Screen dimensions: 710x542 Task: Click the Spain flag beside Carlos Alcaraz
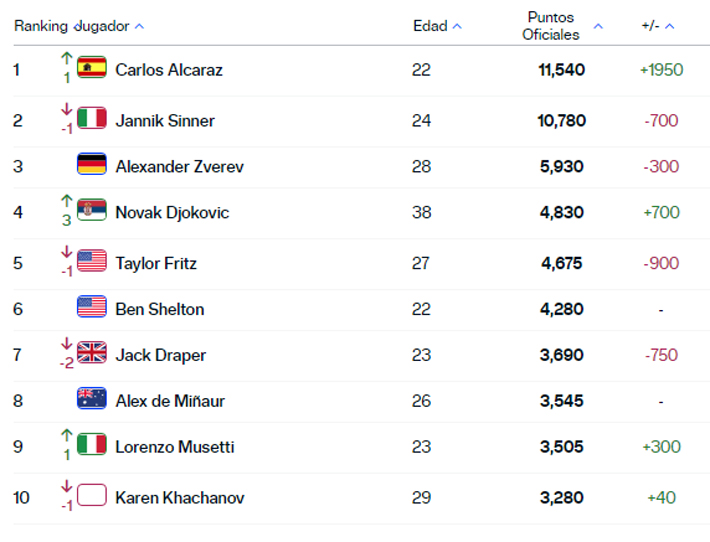point(92,68)
